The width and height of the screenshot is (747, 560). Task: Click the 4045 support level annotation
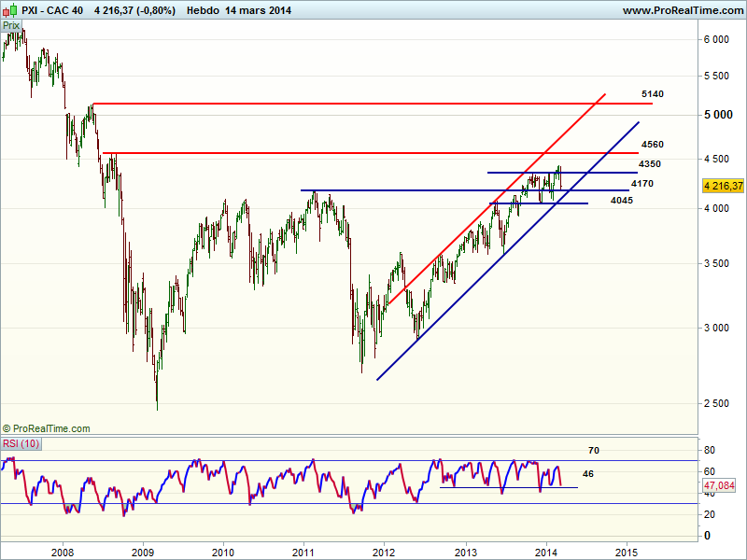point(621,201)
